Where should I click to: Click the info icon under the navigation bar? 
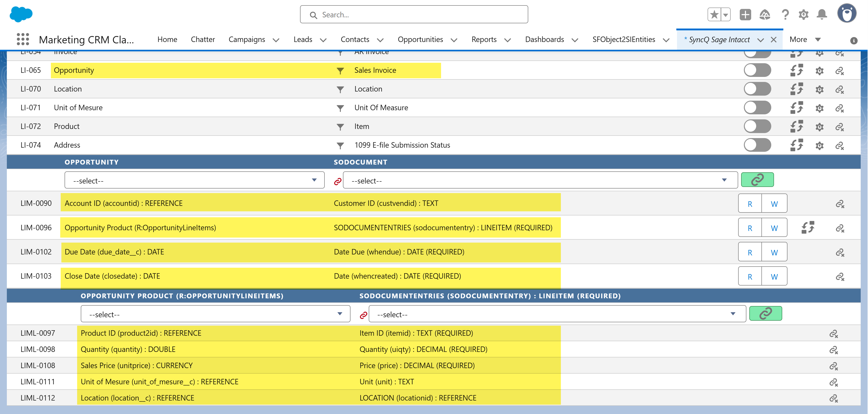pyautogui.click(x=854, y=40)
